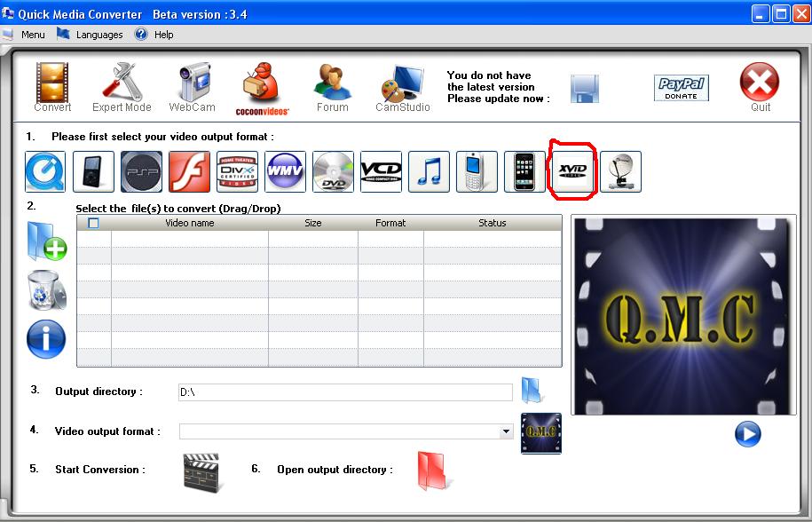The image size is (812, 522).
Task: Expand the Video output format dropdown
Action: pyautogui.click(x=506, y=431)
